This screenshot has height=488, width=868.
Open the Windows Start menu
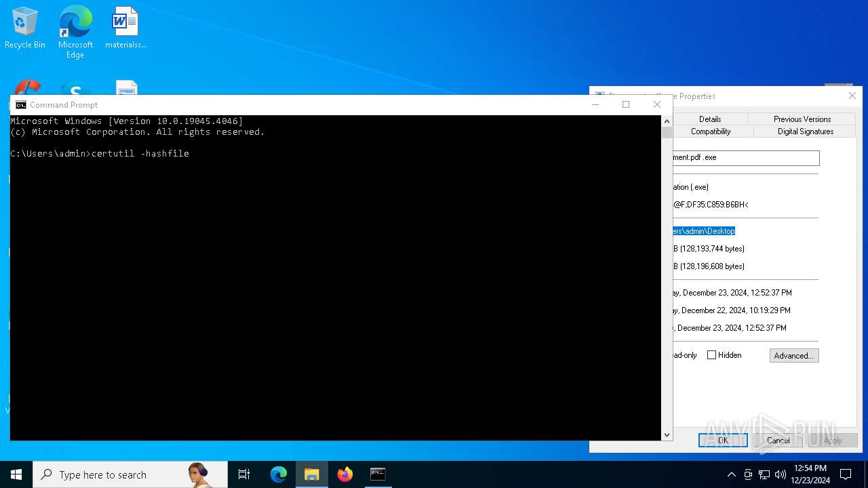pyautogui.click(x=16, y=474)
